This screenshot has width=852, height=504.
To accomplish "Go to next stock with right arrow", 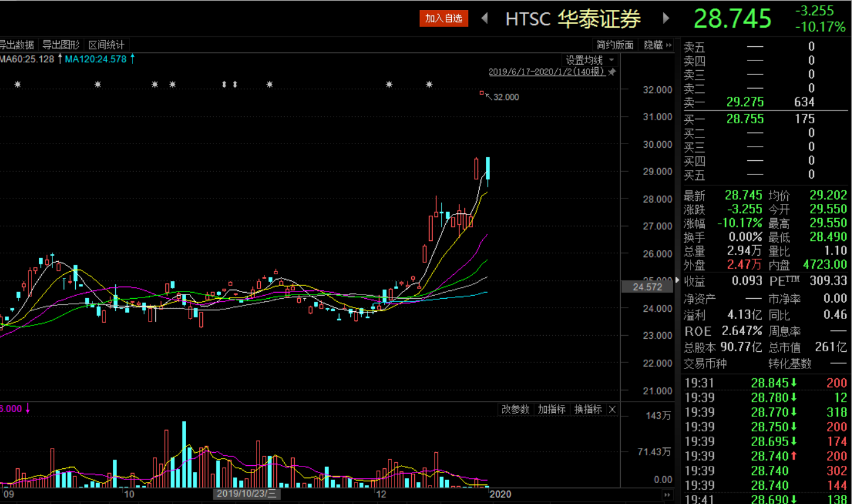I will click(x=666, y=18).
